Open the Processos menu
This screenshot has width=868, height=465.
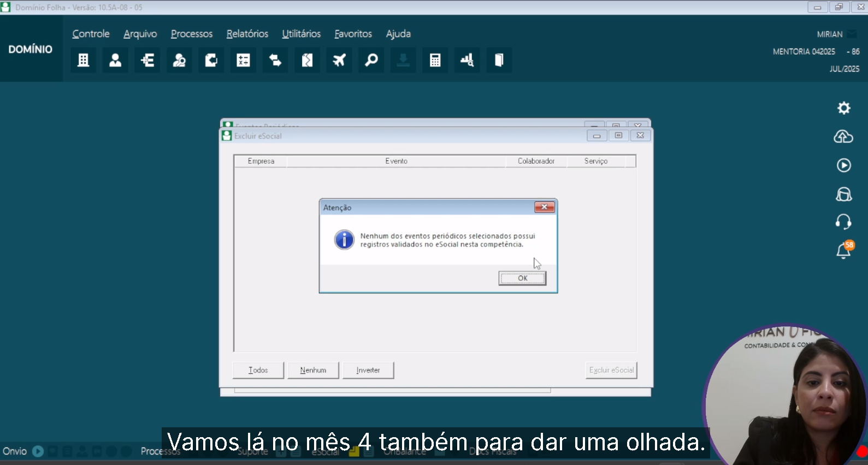[x=192, y=34]
